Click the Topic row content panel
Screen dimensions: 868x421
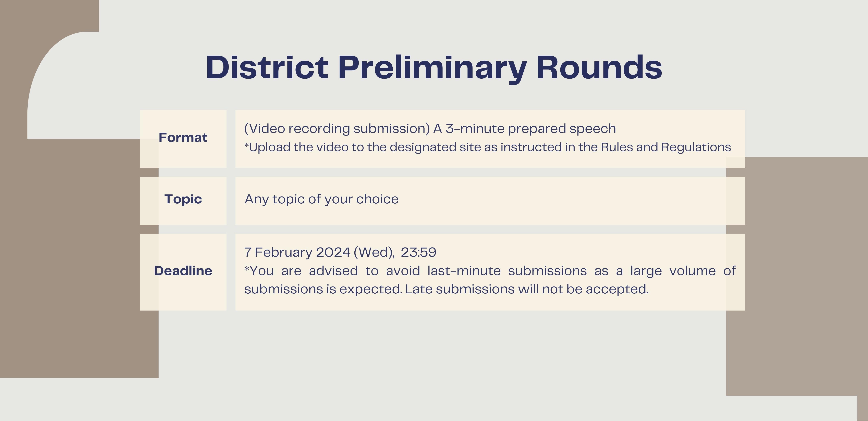490,201
